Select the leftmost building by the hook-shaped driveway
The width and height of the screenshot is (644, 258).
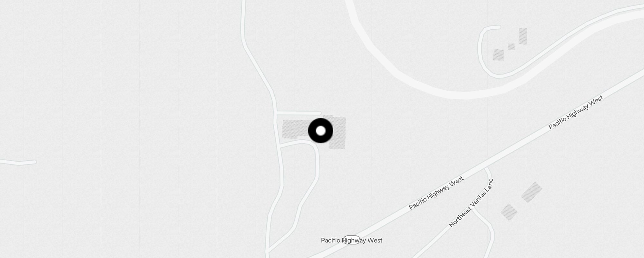498,55
